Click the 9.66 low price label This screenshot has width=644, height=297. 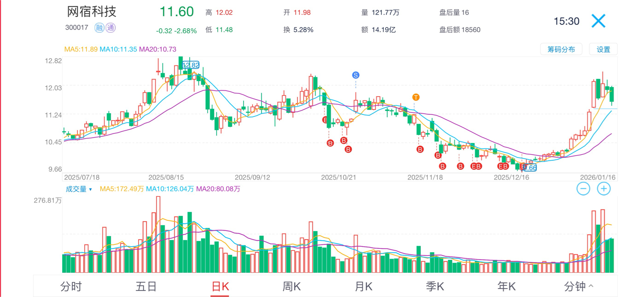click(529, 168)
